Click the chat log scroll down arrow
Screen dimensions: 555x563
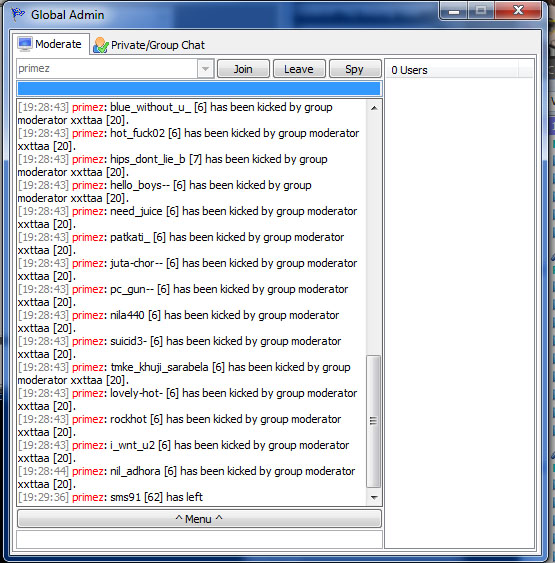click(374, 497)
